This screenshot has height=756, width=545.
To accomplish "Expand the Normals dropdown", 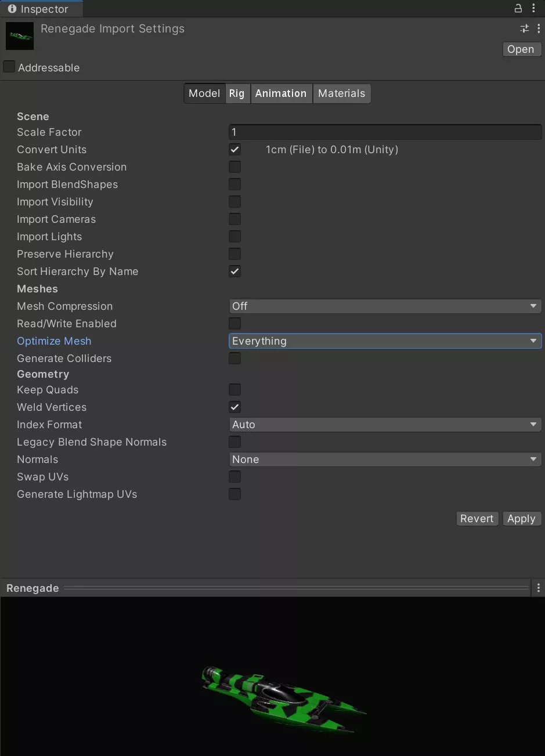I will pos(385,459).
